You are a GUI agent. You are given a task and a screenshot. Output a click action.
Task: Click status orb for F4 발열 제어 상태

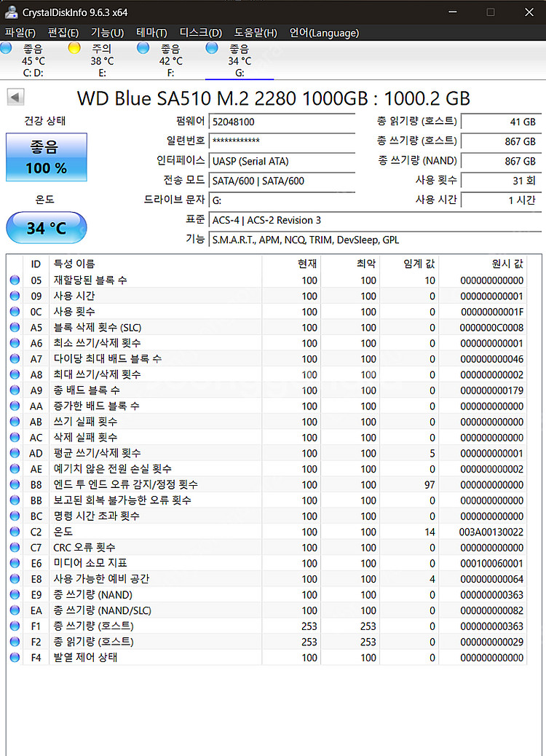(15, 657)
